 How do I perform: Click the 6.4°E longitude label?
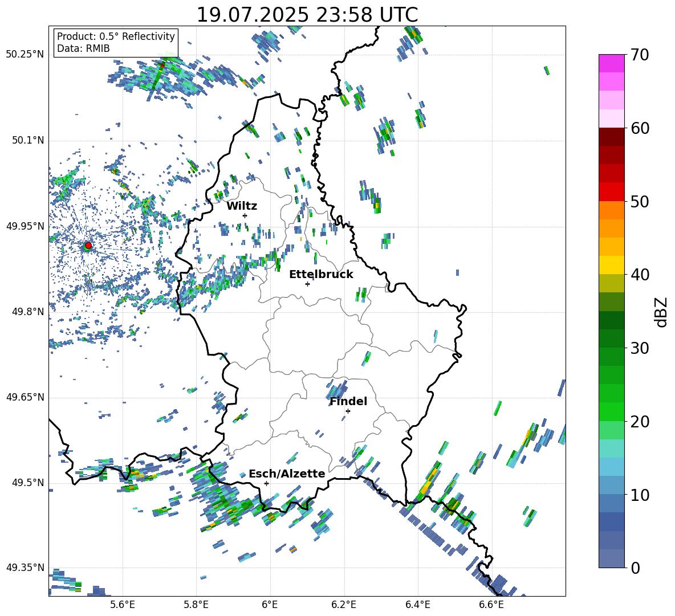(417, 605)
